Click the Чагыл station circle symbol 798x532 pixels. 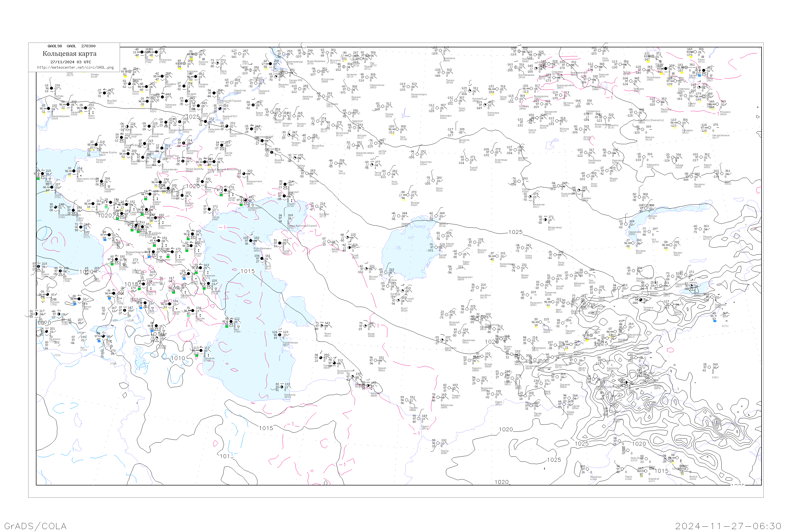pyautogui.click(x=322, y=326)
